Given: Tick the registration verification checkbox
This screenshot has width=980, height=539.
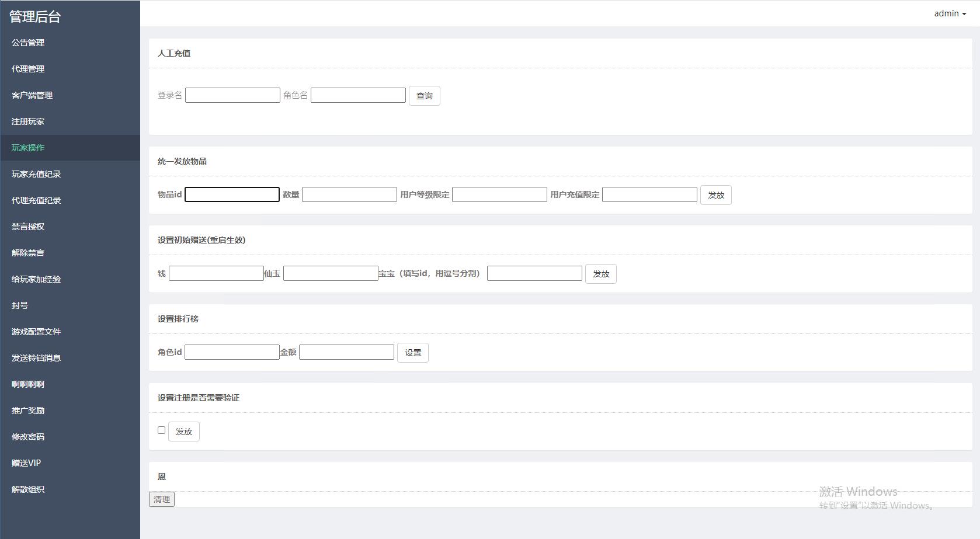Looking at the screenshot, I should [162, 430].
